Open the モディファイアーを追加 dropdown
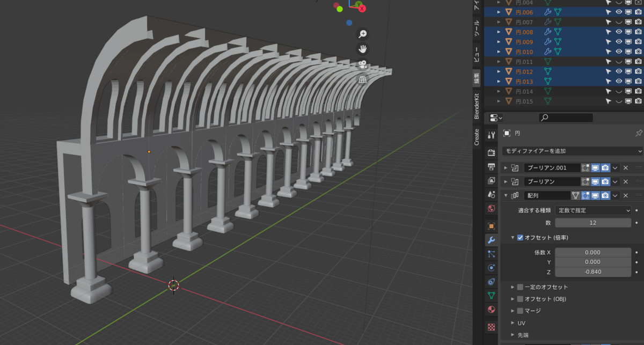This screenshot has height=345, width=644. pos(572,151)
